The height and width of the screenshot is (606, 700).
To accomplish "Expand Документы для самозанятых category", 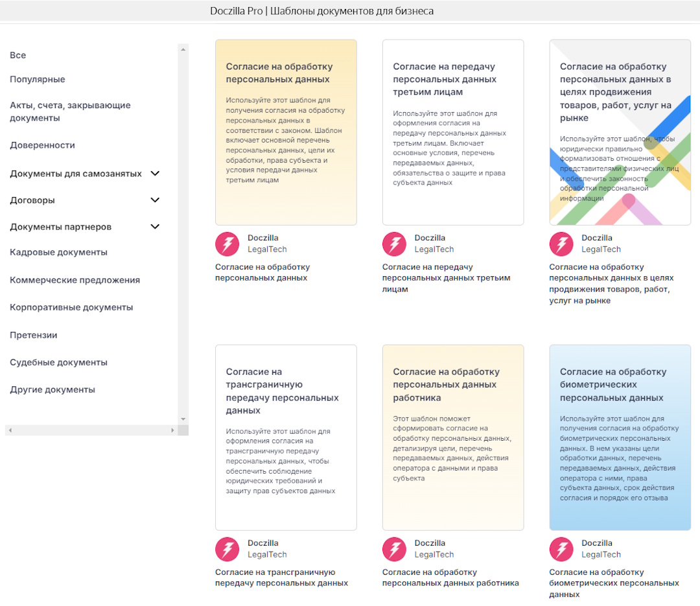I will (x=155, y=174).
